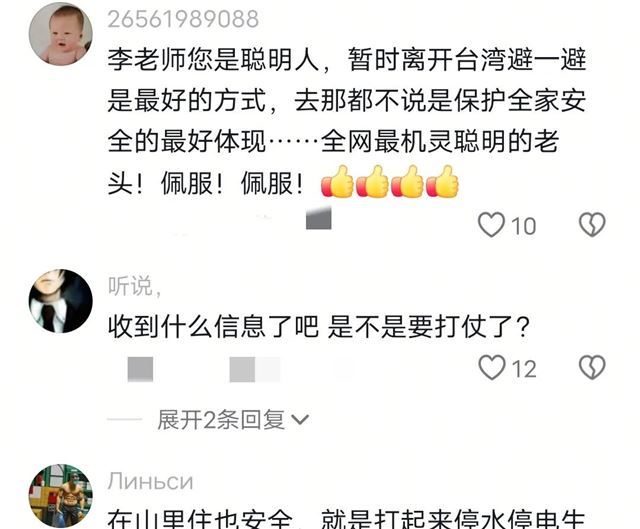Open username 听说, profile
Image resolution: width=640 pixels, height=529 pixels.
[134, 286]
